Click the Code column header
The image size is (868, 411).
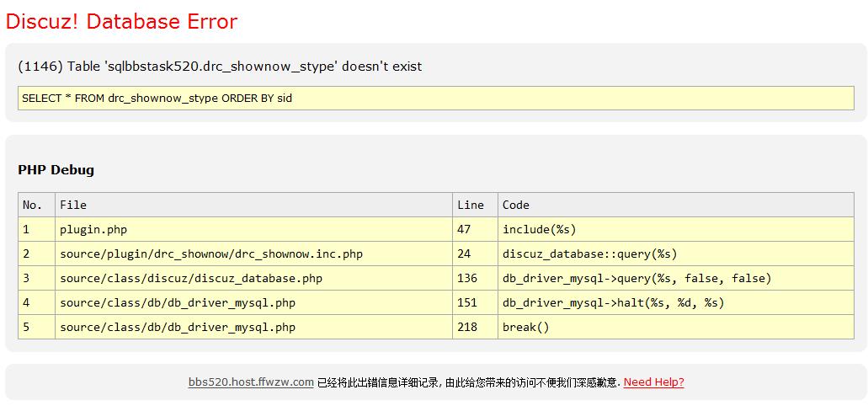tap(516, 205)
